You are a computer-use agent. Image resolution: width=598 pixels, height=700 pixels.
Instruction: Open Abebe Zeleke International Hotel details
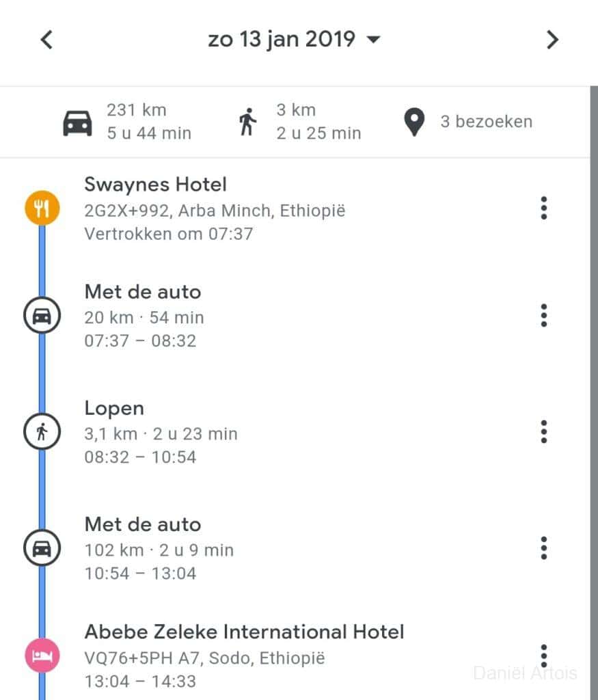pos(244,632)
